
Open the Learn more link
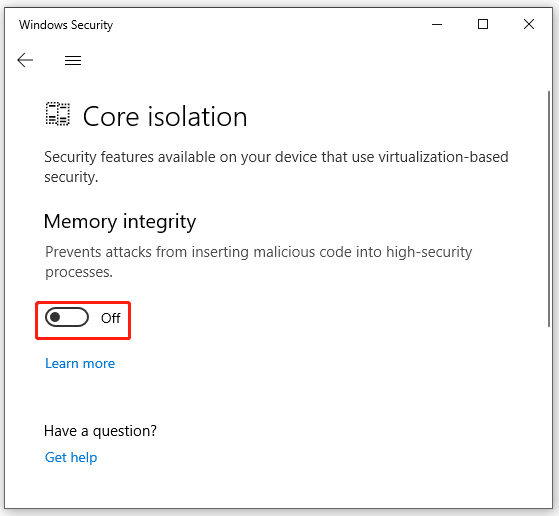[80, 363]
